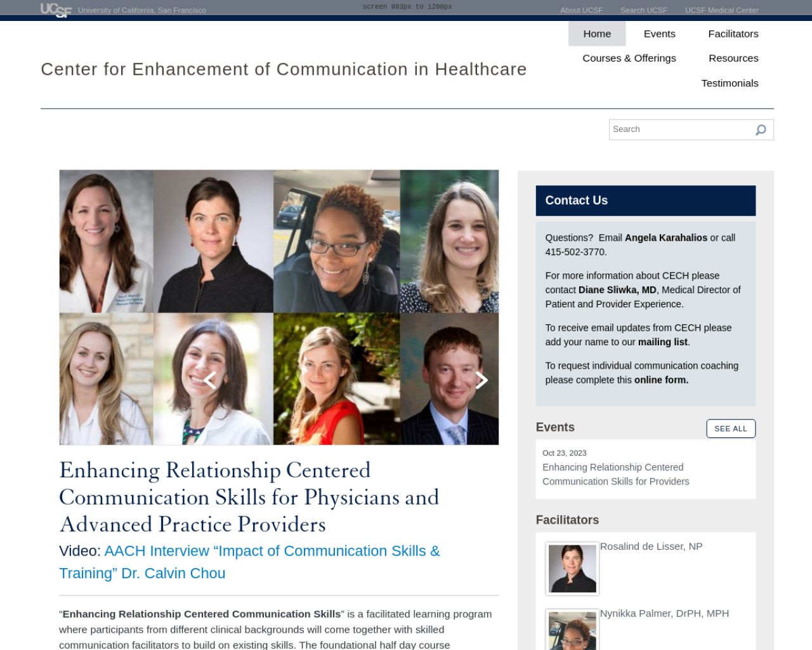Open Diane Sliwka, MD contact link

[617, 290]
